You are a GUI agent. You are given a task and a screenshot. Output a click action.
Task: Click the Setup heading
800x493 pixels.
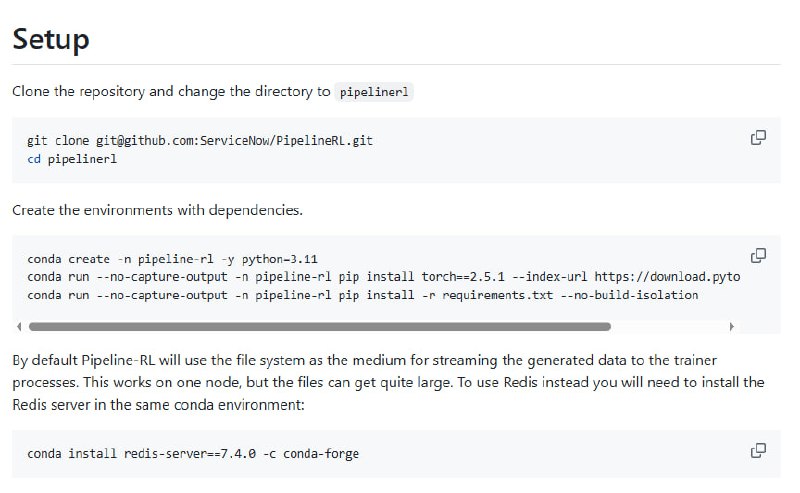pos(51,39)
